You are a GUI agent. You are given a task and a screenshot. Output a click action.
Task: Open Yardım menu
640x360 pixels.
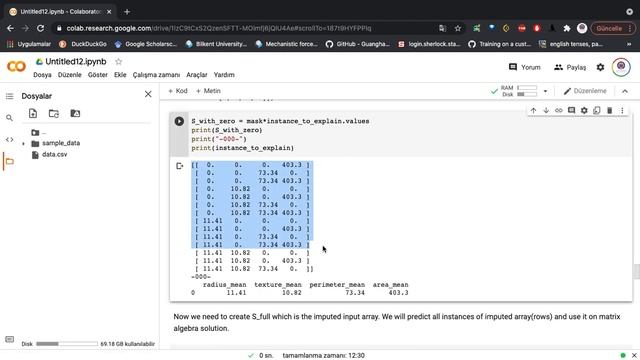[224, 75]
